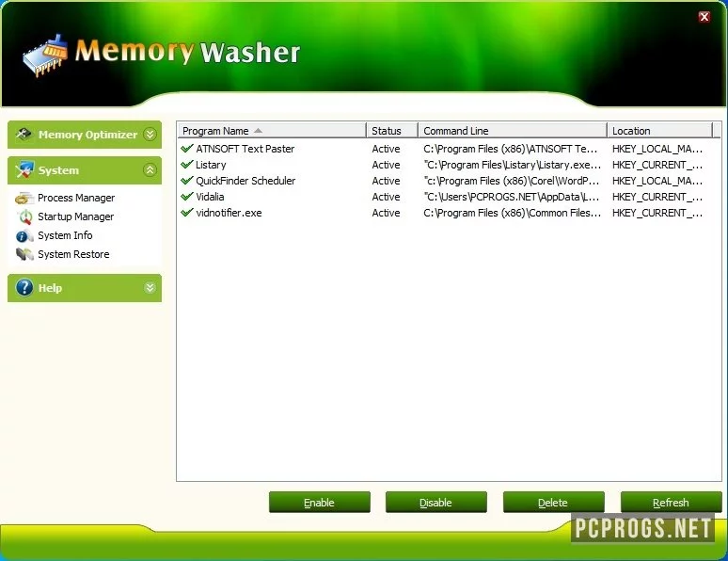This screenshot has height=561, width=728.
Task: Click Common Files command line of vidnotifier.exe
Action: (512, 213)
